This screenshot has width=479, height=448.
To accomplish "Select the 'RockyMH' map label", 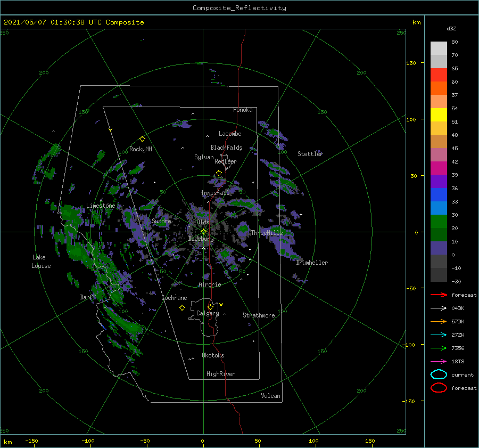I will (141, 149).
